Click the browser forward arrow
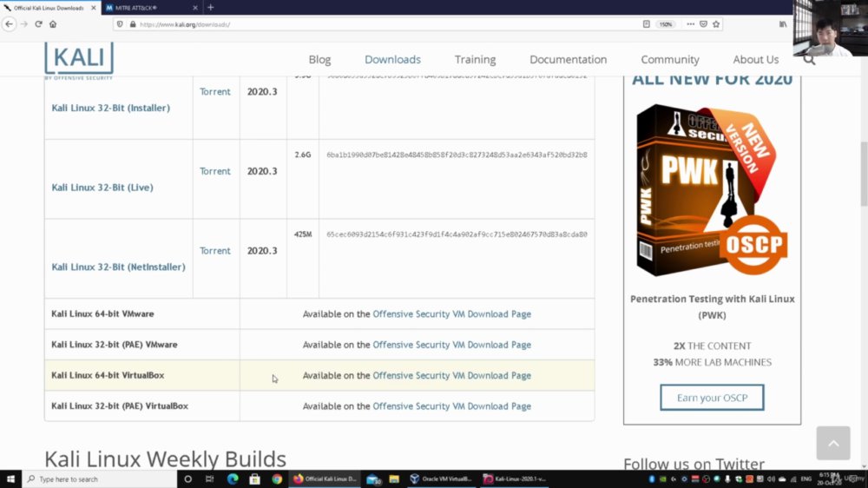This screenshot has width=868, height=488. pos(23,24)
